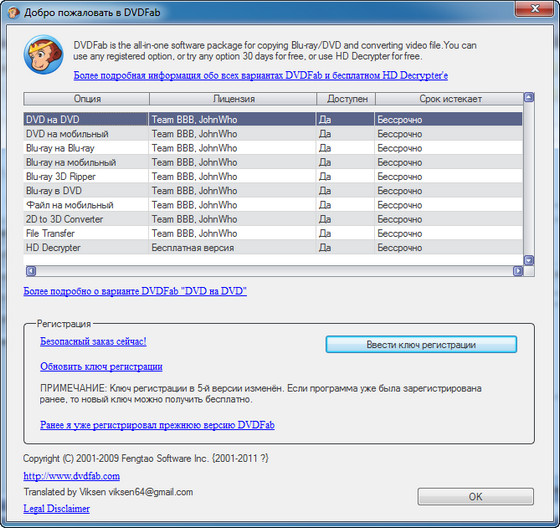The height and width of the screenshot is (528, 560).
Task: Confirm with the OK button
Action: 475,497
